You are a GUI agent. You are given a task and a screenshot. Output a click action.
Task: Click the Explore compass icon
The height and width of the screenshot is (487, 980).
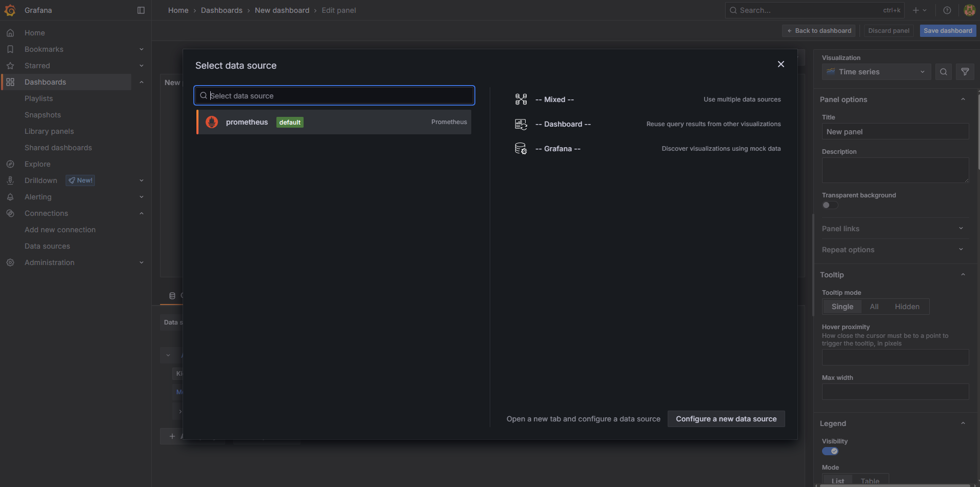tap(10, 164)
